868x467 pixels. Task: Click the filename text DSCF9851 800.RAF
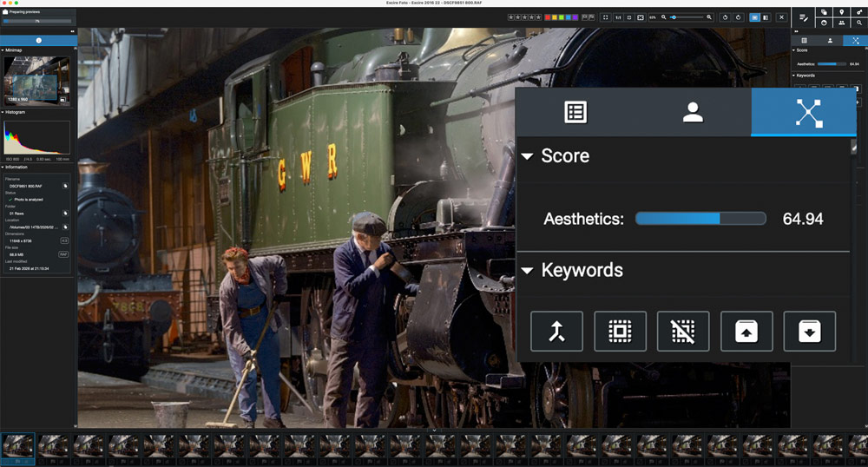[25, 186]
